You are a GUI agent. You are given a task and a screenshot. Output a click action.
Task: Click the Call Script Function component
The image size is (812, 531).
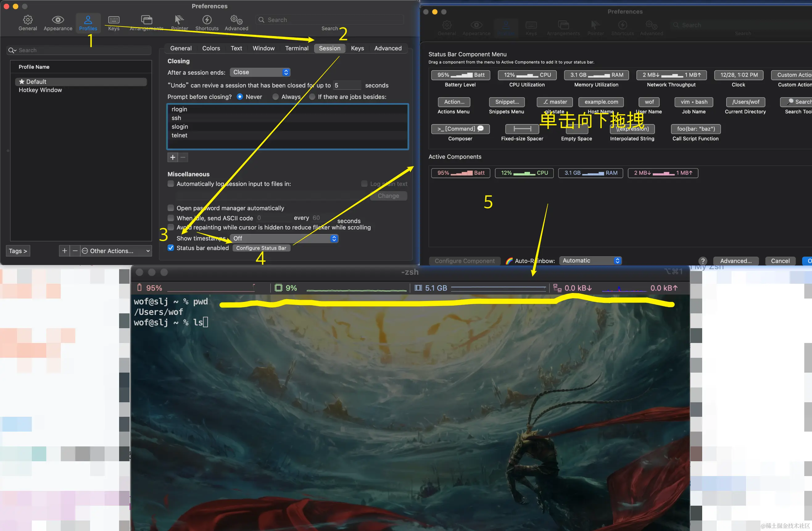[x=696, y=129]
